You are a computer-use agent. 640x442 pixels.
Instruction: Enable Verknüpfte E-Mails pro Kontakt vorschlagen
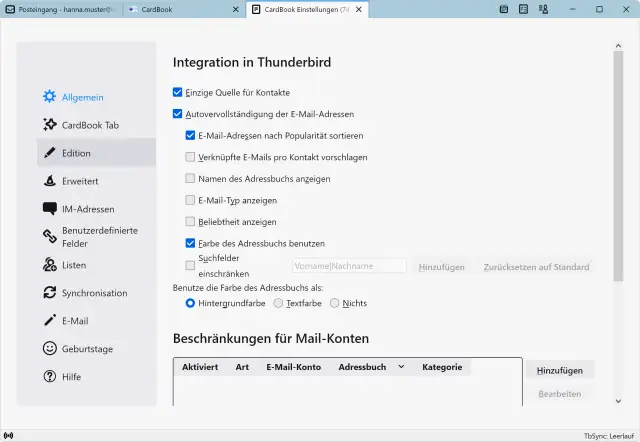pyautogui.click(x=190, y=157)
